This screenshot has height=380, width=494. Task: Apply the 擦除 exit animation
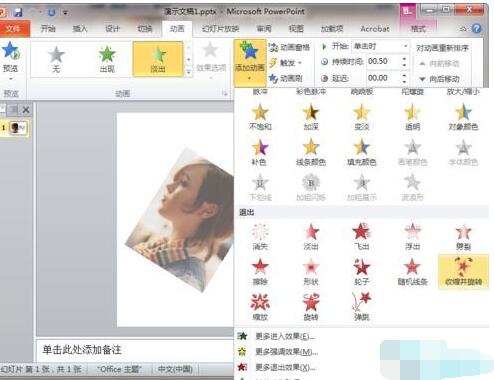click(260, 272)
